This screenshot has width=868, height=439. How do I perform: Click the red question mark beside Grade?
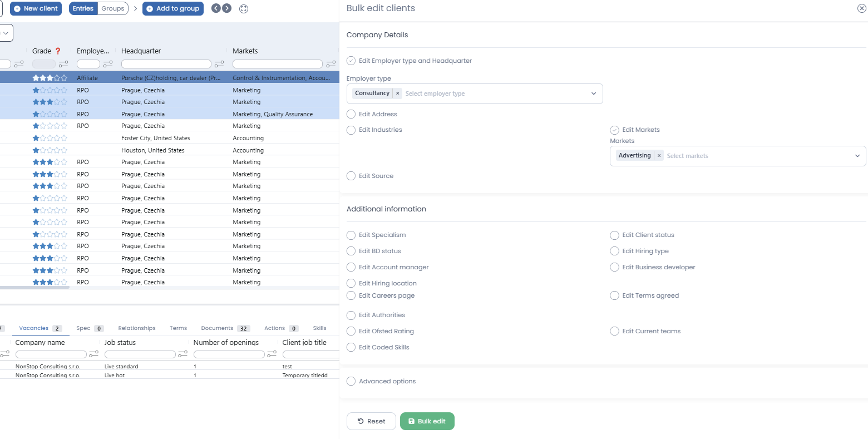coord(58,51)
